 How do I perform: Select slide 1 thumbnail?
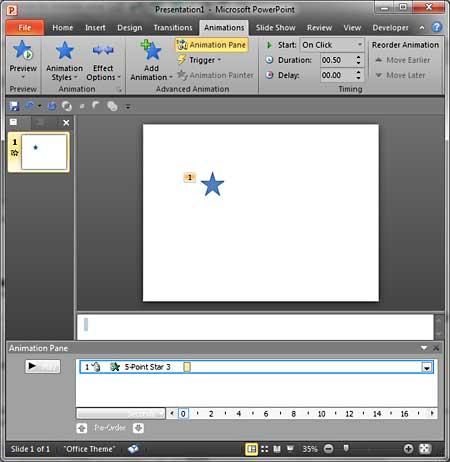tap(44, 152)
